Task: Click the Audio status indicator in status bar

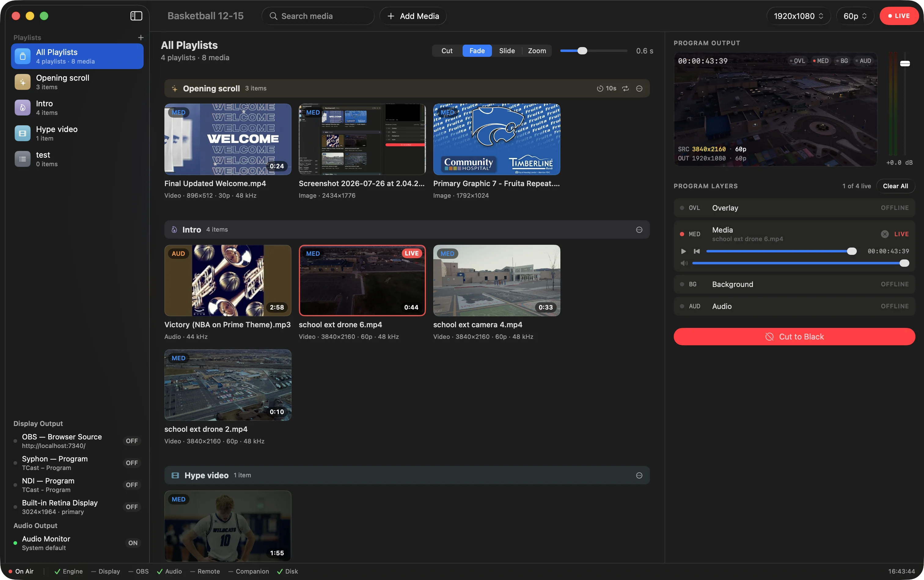Action: point(169,571)
